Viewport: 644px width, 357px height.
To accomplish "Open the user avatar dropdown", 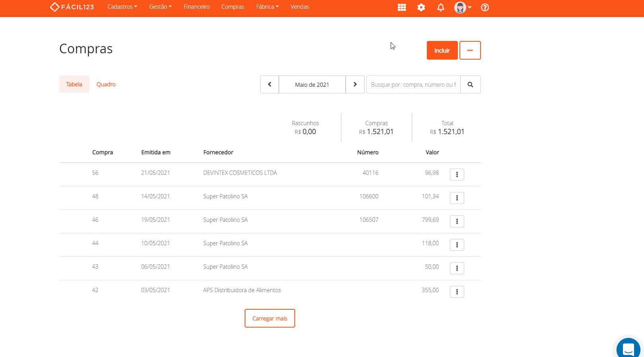I will [463, 7].
